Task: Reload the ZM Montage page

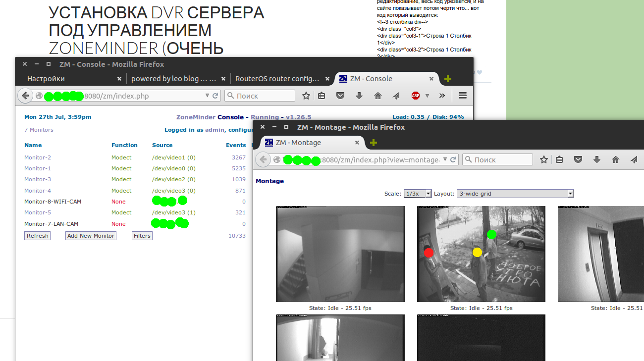Action: [x=453, y=159]
